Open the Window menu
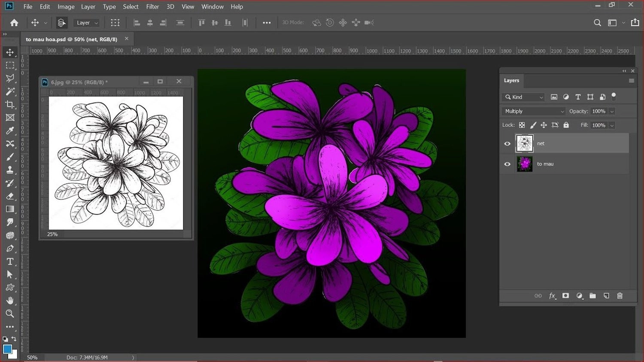The height and width of the screenshot is (362, 644). tap(213, 6)
